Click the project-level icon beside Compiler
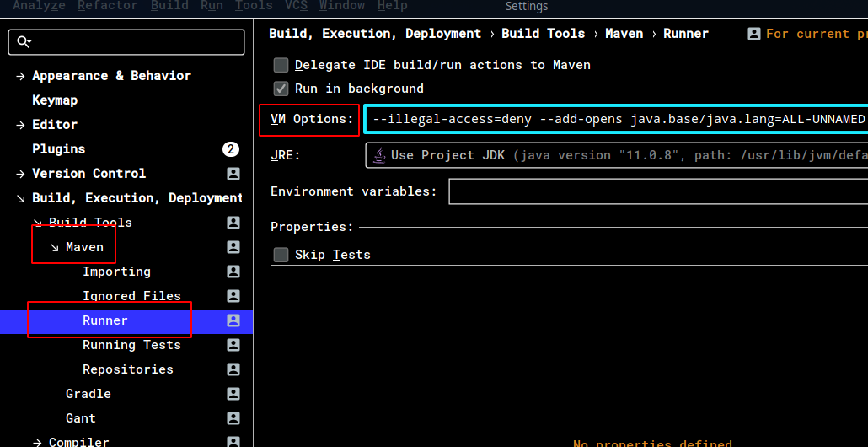This screenshot has height=447, width=868. tap(233, 441)
